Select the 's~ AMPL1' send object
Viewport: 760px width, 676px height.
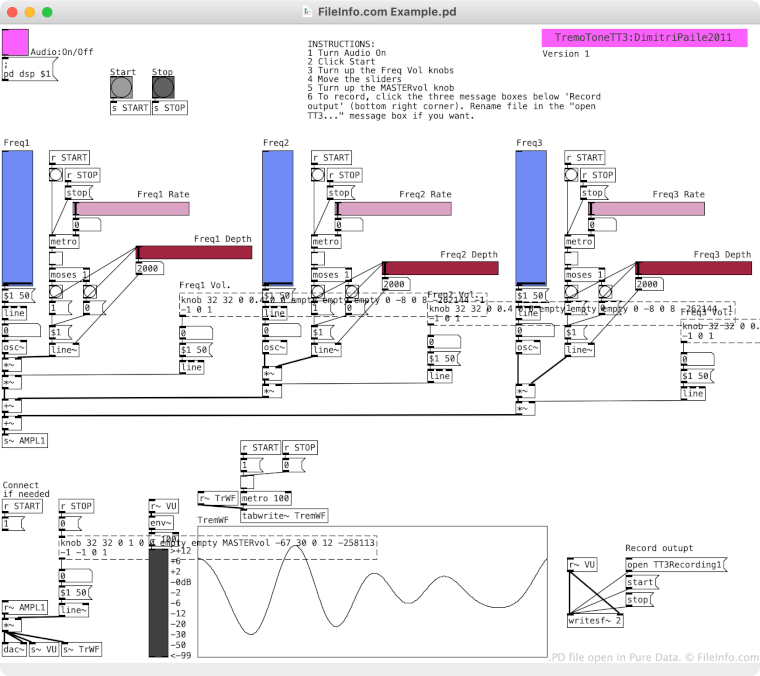25,441
